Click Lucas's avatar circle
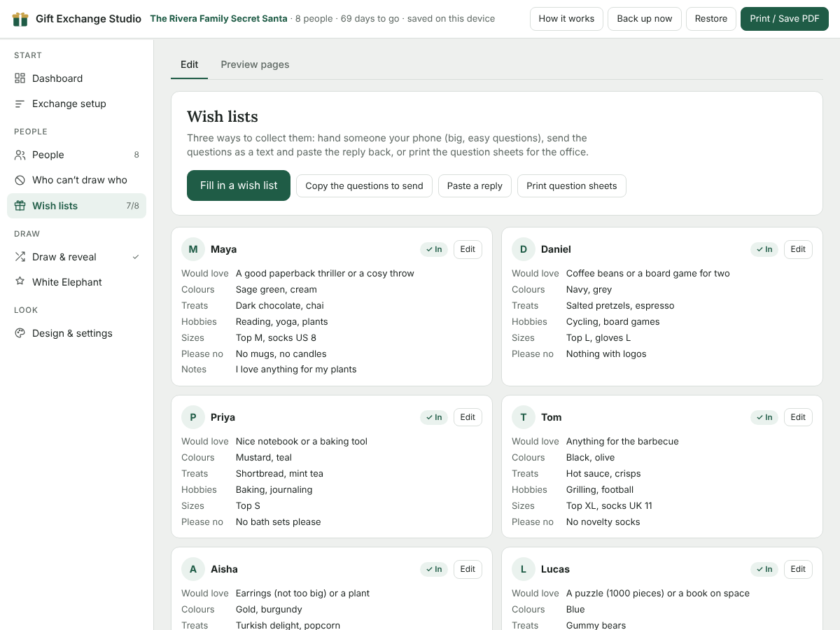This screenshot has height=630, width=840. (x=524, y=569)
